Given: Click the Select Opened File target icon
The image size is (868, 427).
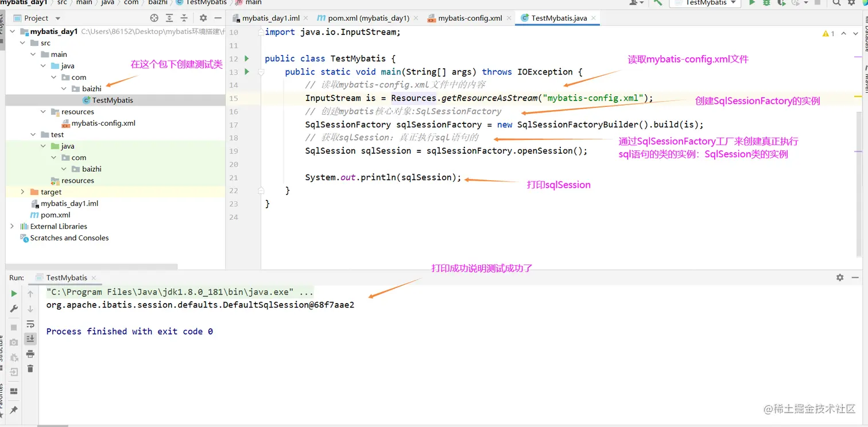Looking at the screenshot, I should click(154, 18).
